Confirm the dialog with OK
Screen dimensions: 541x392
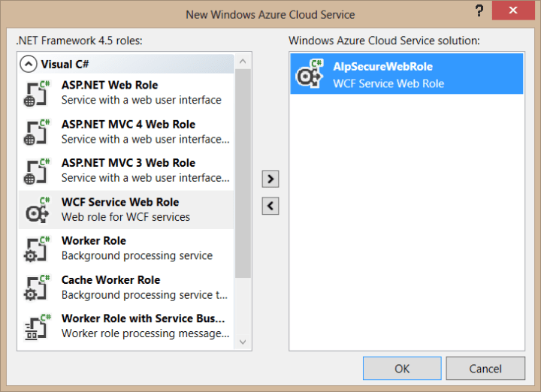coord(402,368)
